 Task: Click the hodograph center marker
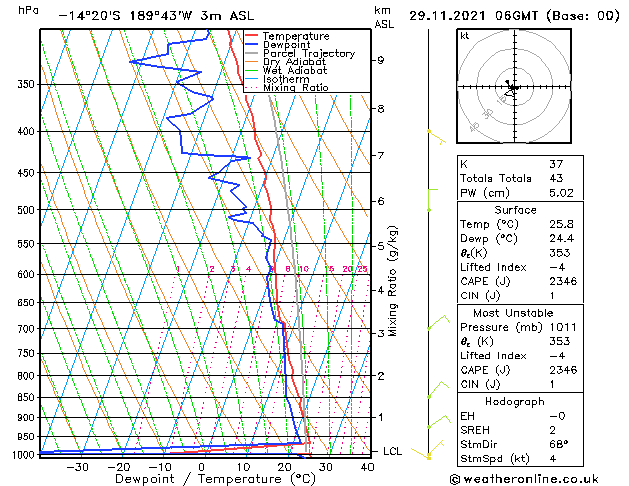click(x=514, y=87)
